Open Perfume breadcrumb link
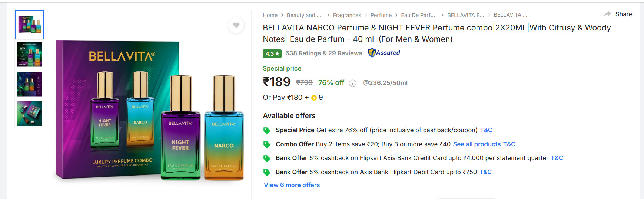Image resolution: width=644 pixels, height=199 pixels. [381, 15]
